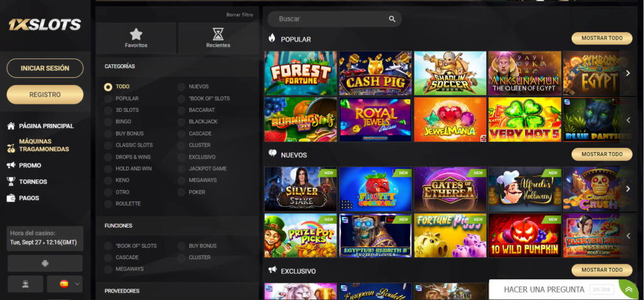The height and width of the screenshot is (300, 644).
Task: Open the 10 Wild Pumpkin game
Action: [525, 235]
